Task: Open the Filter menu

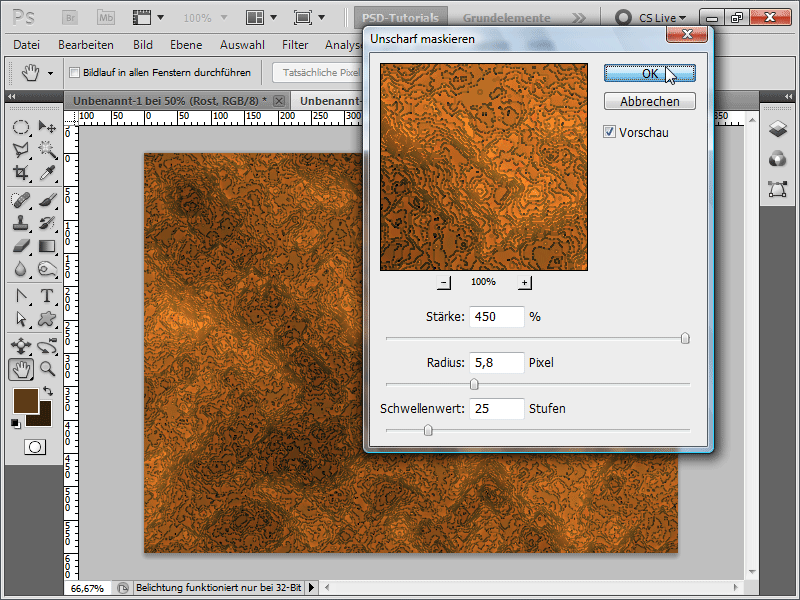Action: pyautogui.click(x=295, y=45)
